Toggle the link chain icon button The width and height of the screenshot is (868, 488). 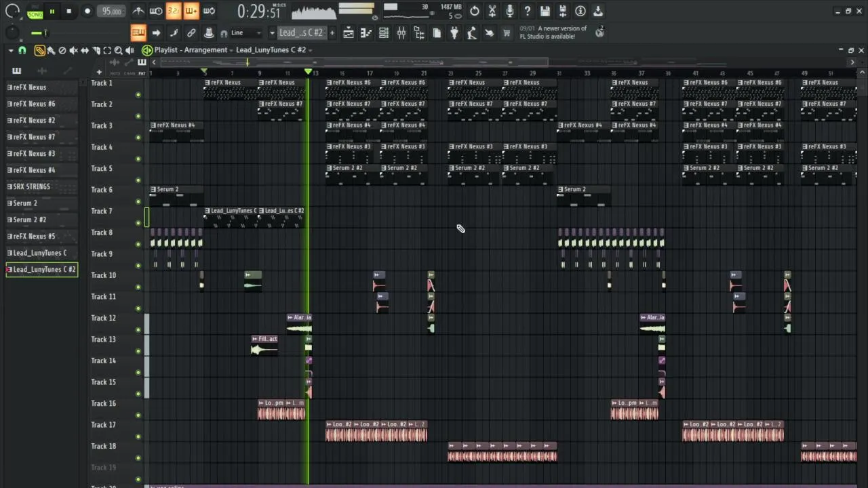191,33
